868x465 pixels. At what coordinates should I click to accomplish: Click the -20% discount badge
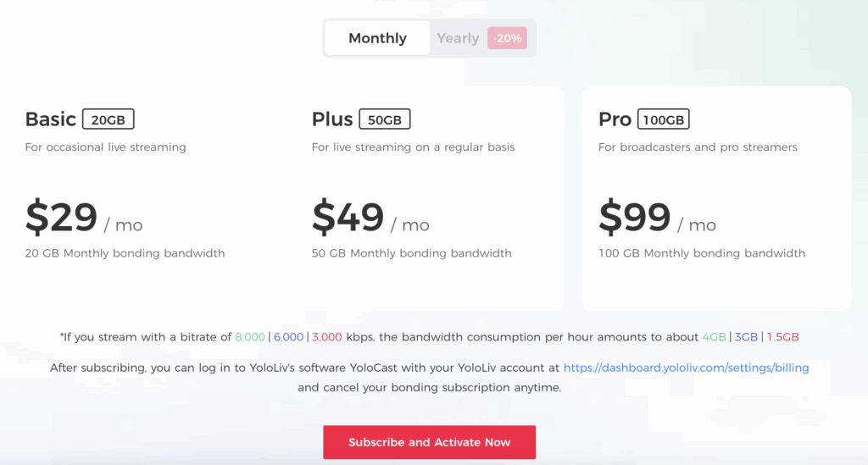[x=507, y=38]
